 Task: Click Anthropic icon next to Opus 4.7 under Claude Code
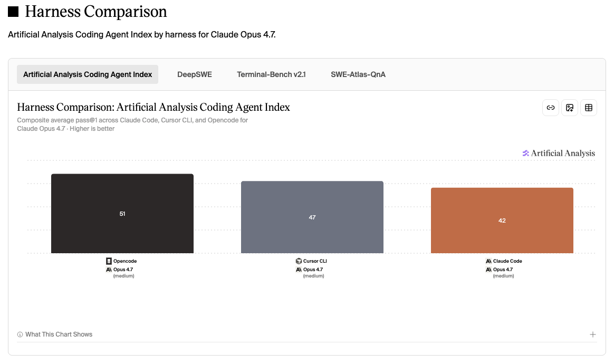click(488, 270)
